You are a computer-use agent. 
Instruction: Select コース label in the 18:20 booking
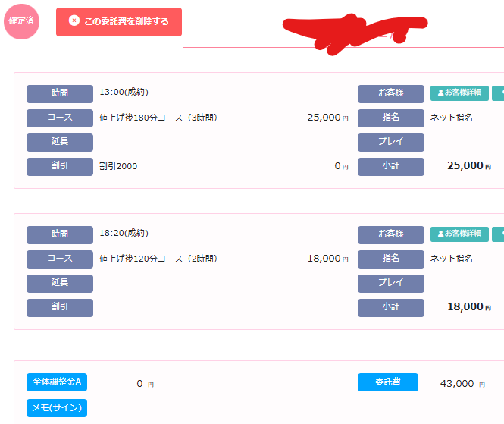[x=60, y=259]
